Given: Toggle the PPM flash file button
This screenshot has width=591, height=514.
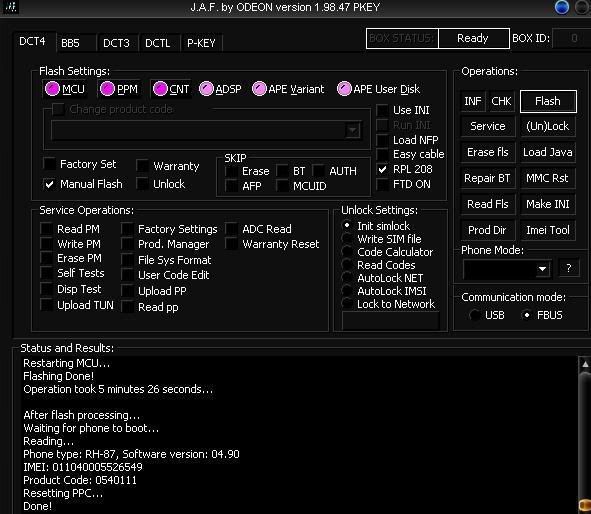Looking at the screenshot, I should pos(119,89).
